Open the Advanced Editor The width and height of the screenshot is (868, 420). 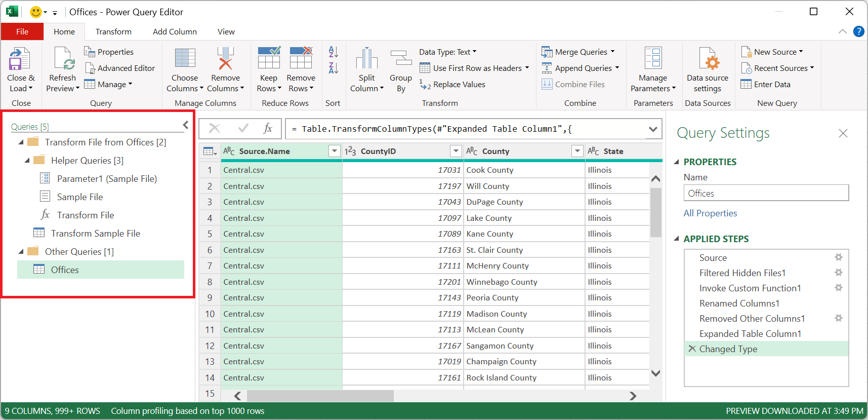(x=120, y=68)
